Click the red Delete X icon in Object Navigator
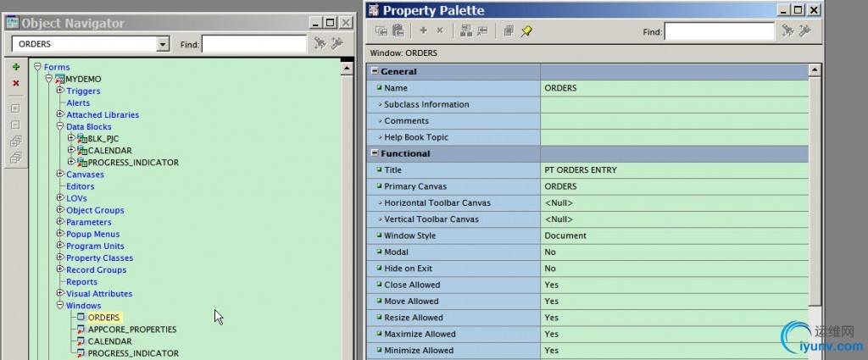868x360 pixels. tap(16, 83)
